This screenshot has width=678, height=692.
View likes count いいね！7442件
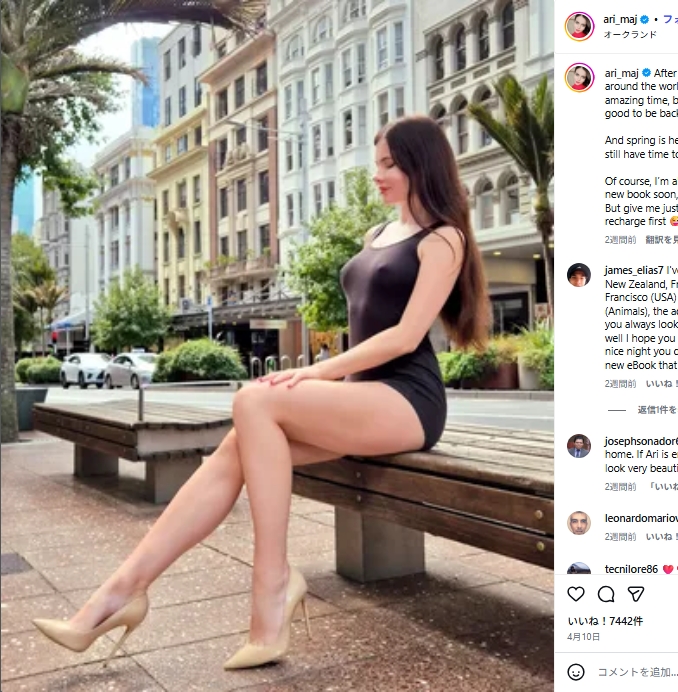pyautogui.click(x=605, y=621)
